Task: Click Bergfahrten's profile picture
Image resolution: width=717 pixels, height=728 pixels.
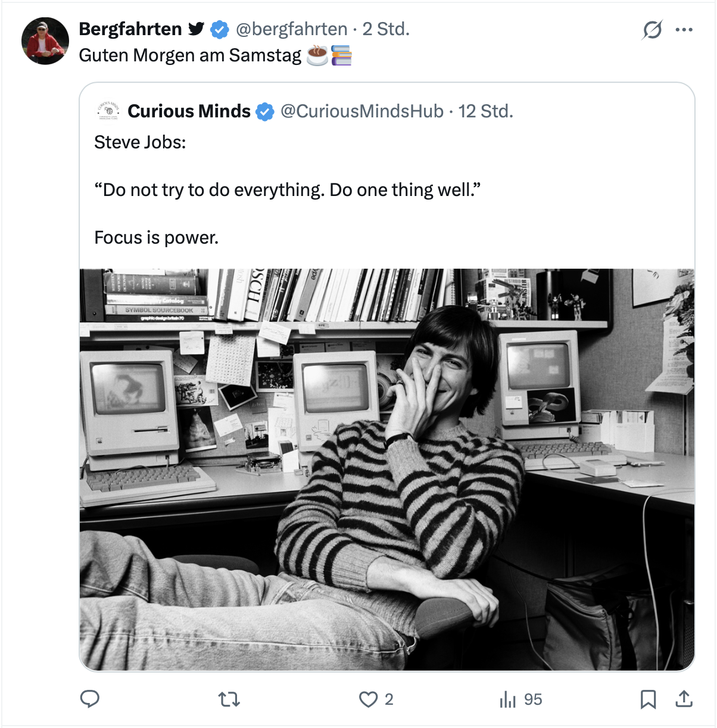Action: pos(45,41)
